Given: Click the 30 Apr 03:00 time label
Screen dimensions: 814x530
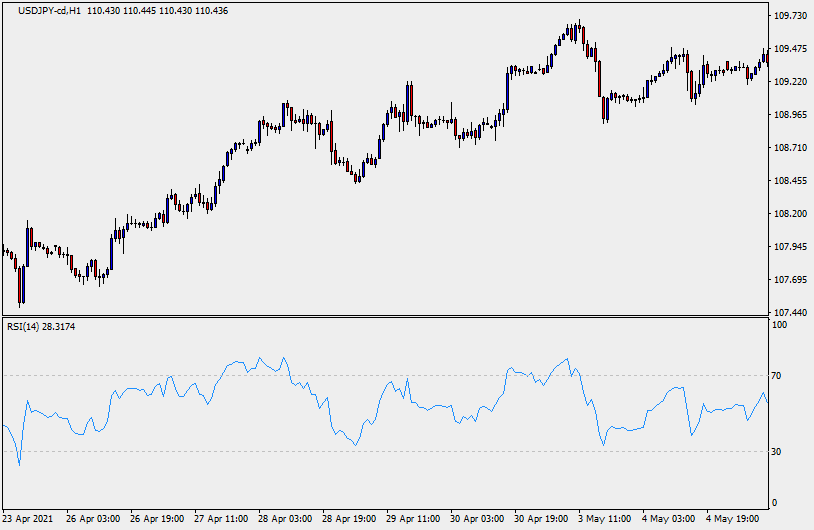Looking at the screenshot, I should tap(477, 520).
